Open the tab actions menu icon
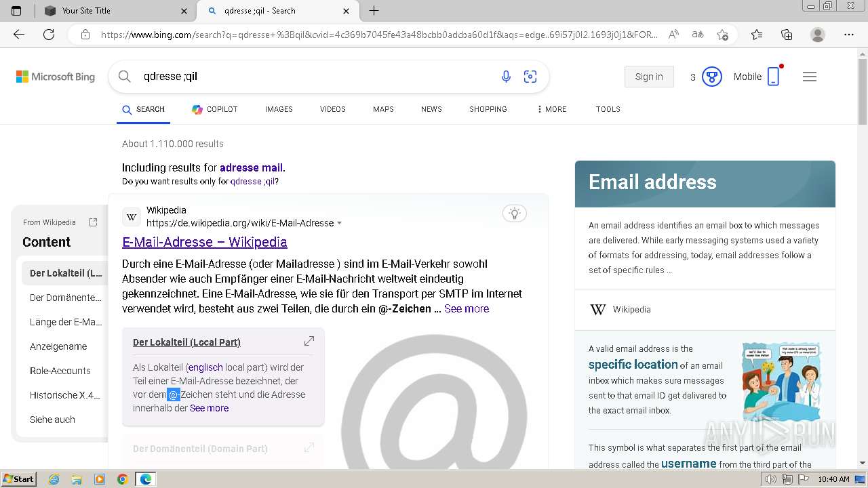 pyautogui.click(x=17, y=11)
